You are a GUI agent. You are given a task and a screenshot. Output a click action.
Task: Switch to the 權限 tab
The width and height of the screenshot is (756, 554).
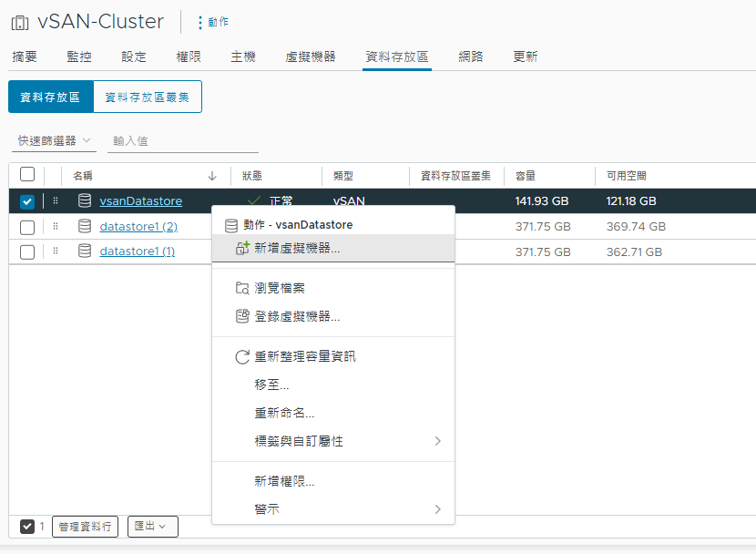[x=189, y=56]
